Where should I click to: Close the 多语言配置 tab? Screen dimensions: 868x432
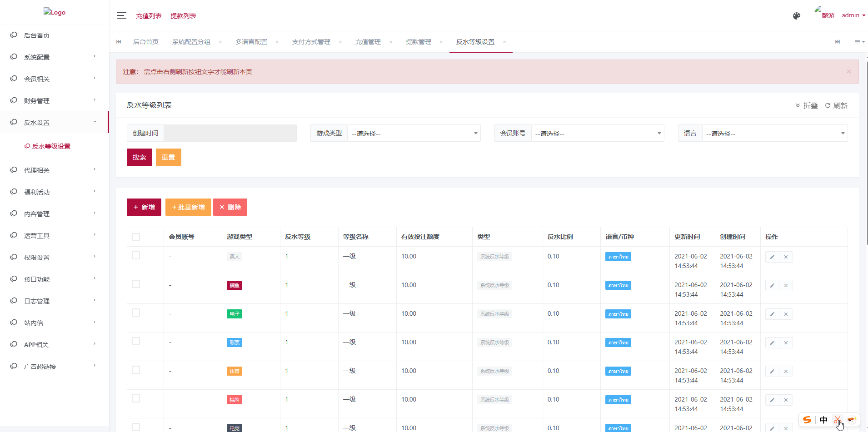pyautogui.click(x=277, y=42)
